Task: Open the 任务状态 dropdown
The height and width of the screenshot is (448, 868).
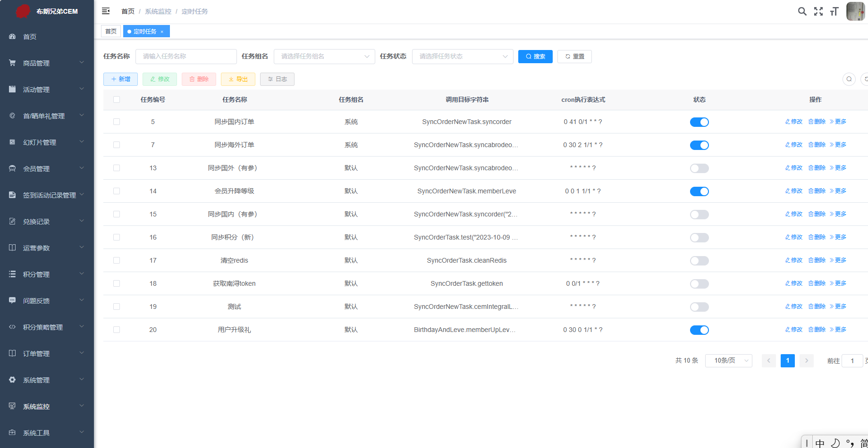Action: click(463, 57)
